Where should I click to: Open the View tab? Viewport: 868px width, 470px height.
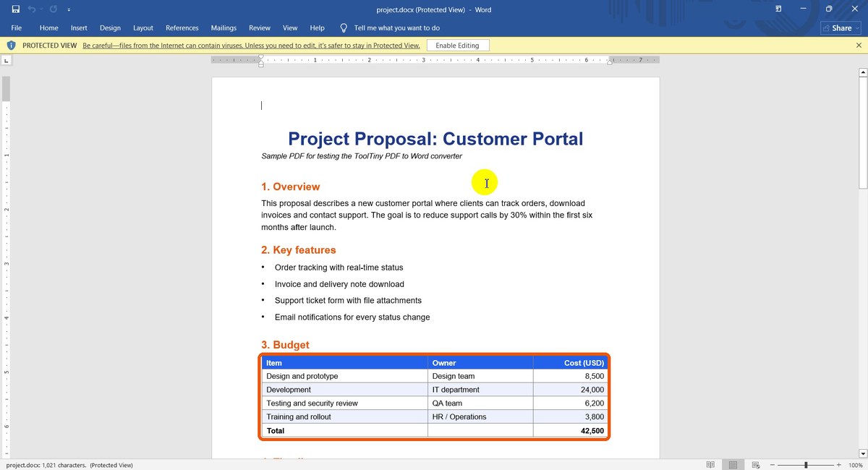(290, 28)
